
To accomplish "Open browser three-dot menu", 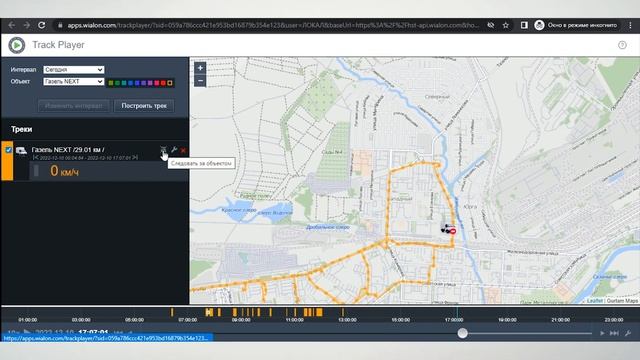I will point(630,25).
